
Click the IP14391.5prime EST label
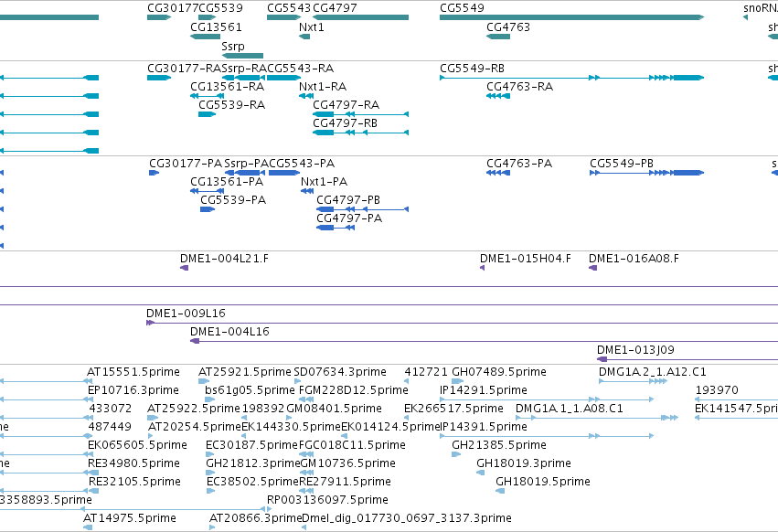click(x=484, y=427)
